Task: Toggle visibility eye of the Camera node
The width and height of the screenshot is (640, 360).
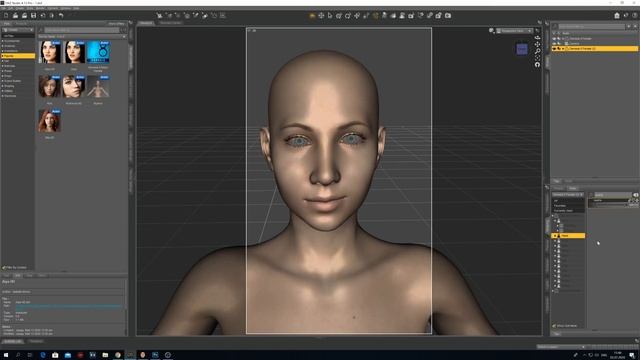Action: pyautogui.click(x=554, y=43)
